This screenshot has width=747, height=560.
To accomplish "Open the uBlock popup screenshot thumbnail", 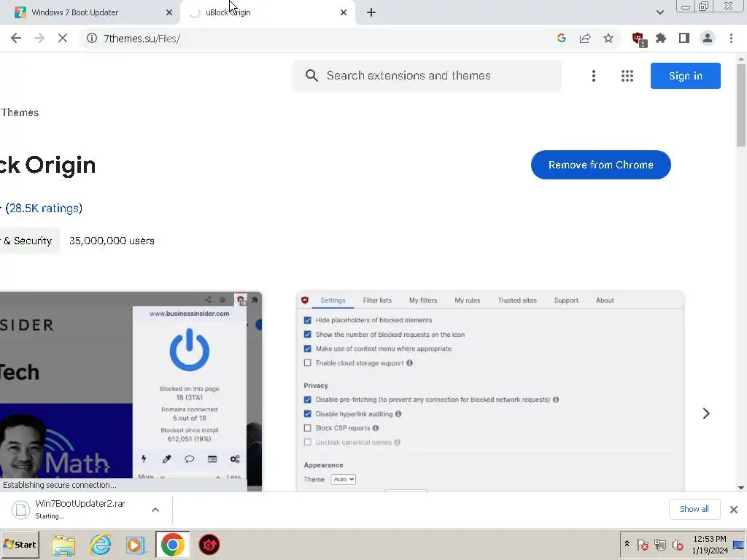I will (x=131, y=391).
